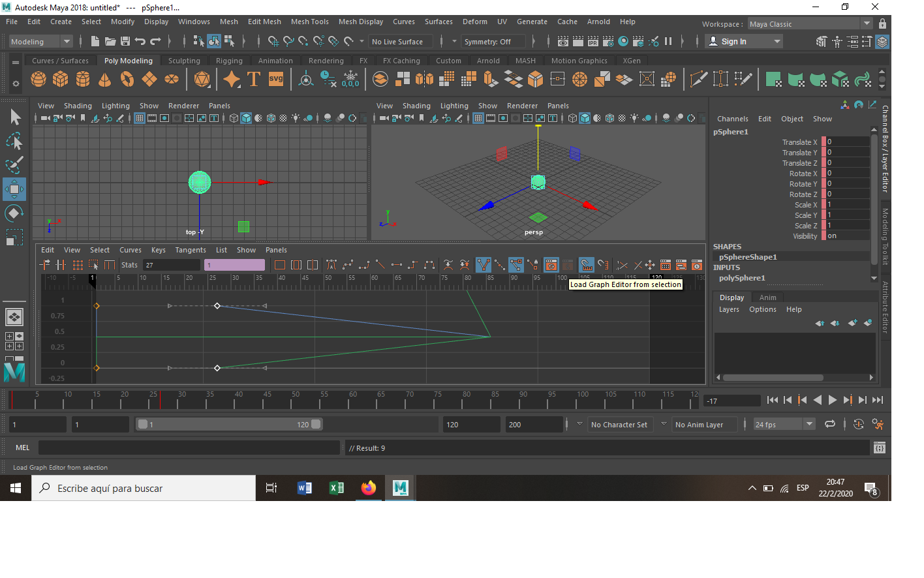Click the MEL command input line
Viewport: 924px width, 578px height.
tap(189, 448)
